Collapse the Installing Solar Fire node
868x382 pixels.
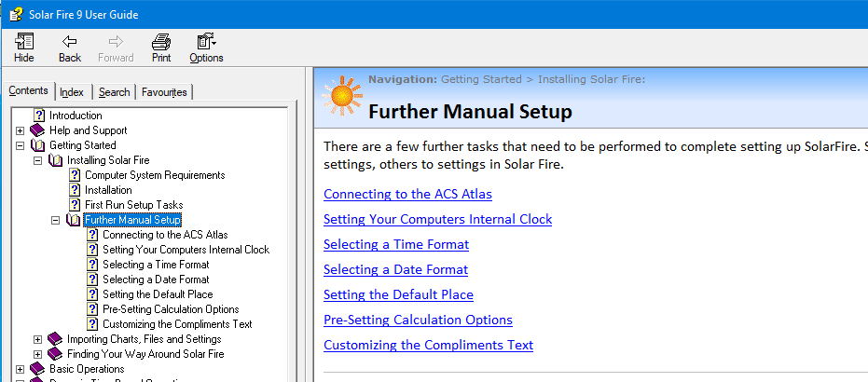(x=37, y=161)
